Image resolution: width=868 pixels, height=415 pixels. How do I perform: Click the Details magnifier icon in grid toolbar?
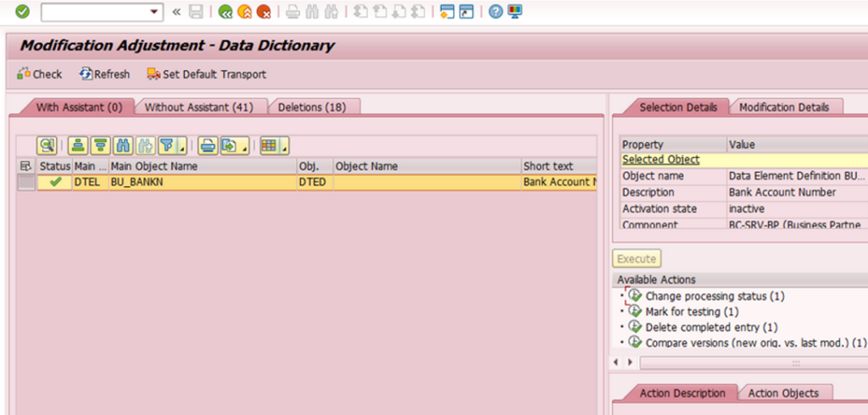pyautogui.click(x=47, y=146)
